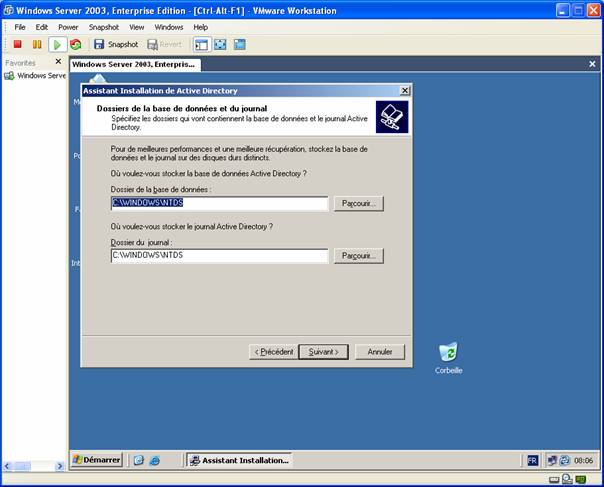
Task: Launch Internet Explorer from quick launch
Action: (x=155, y=460)
